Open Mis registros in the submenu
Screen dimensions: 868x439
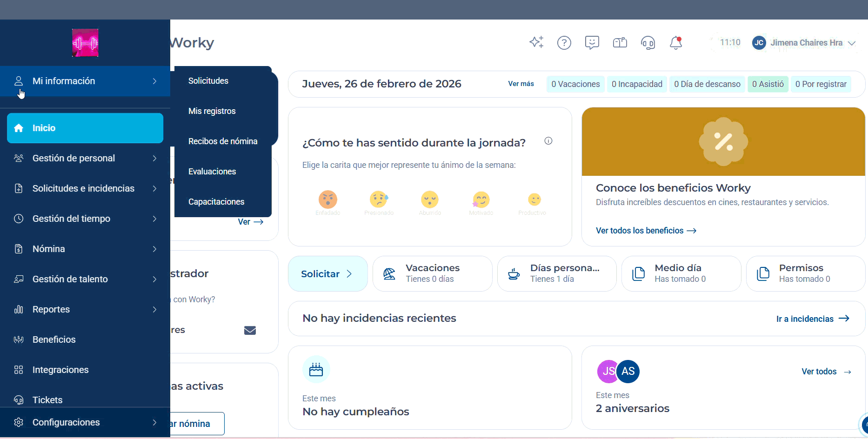click(212, 111)
